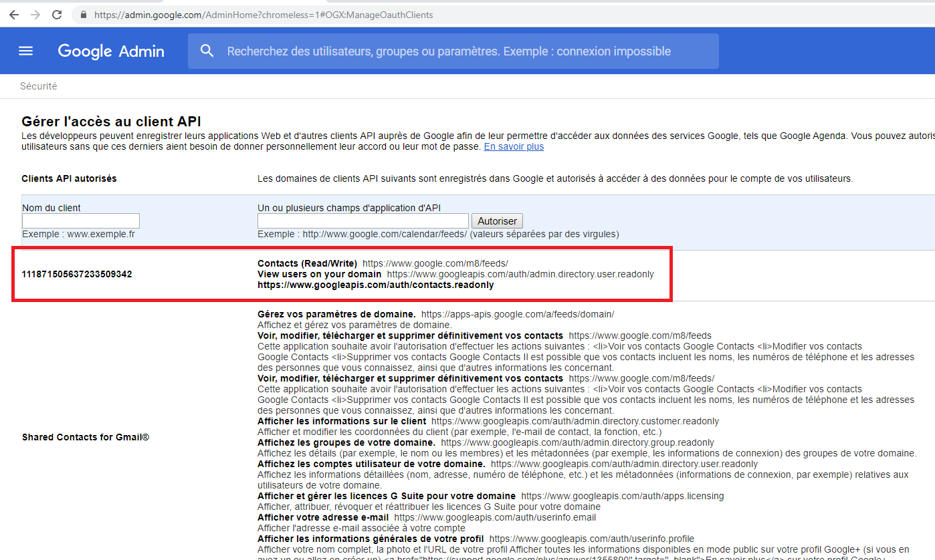Image resolution: width=935 pixels, height=560 pixels.
Task: Select the Sécurité breadcrumb
Action: tap(38, 86)
